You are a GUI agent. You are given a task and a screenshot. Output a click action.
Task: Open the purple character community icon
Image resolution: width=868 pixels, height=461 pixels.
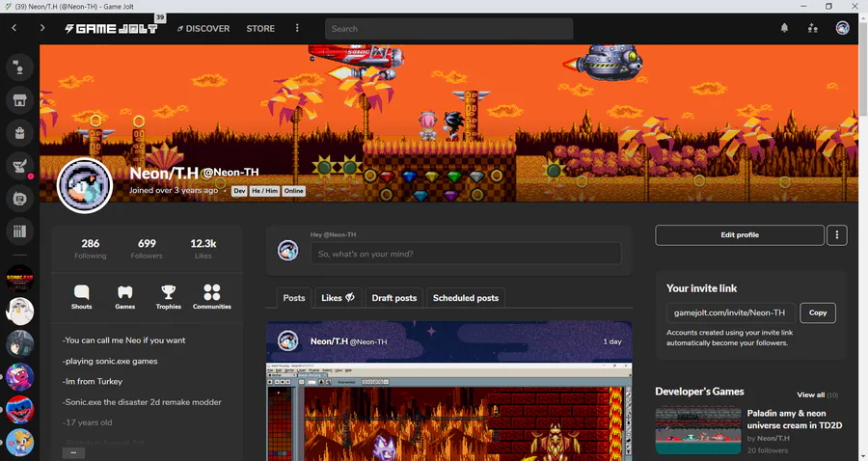click(x=19, y=377)
